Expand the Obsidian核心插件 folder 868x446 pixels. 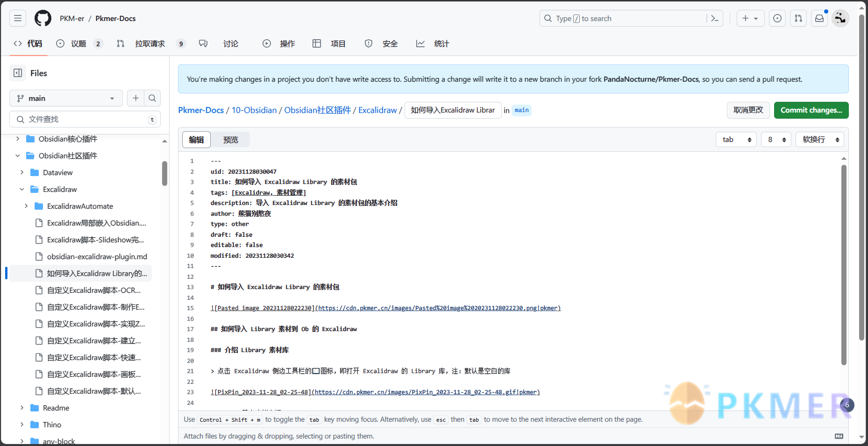18,139
